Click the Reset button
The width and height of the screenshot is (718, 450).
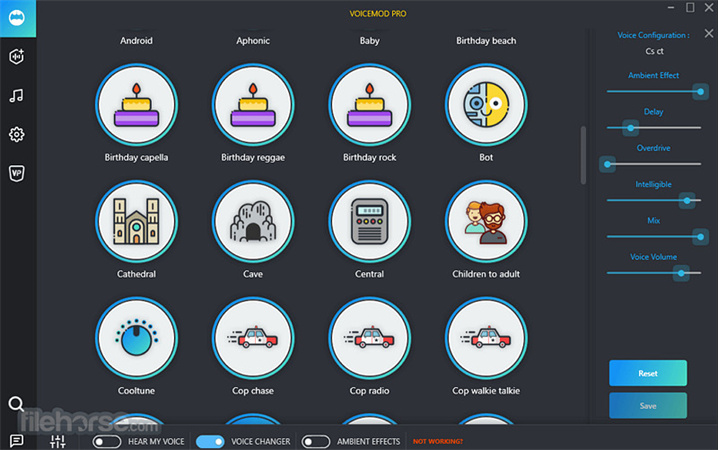(x=648, y=373)
